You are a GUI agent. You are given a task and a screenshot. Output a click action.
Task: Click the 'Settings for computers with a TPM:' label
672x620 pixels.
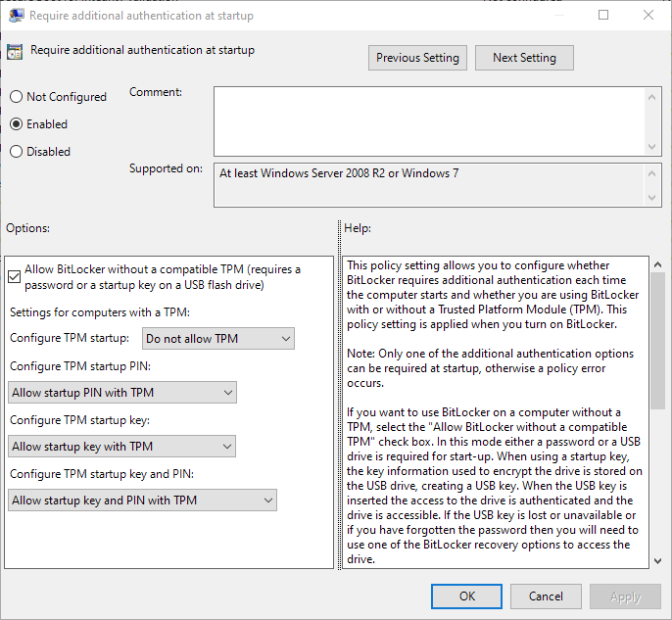(100, 312)
